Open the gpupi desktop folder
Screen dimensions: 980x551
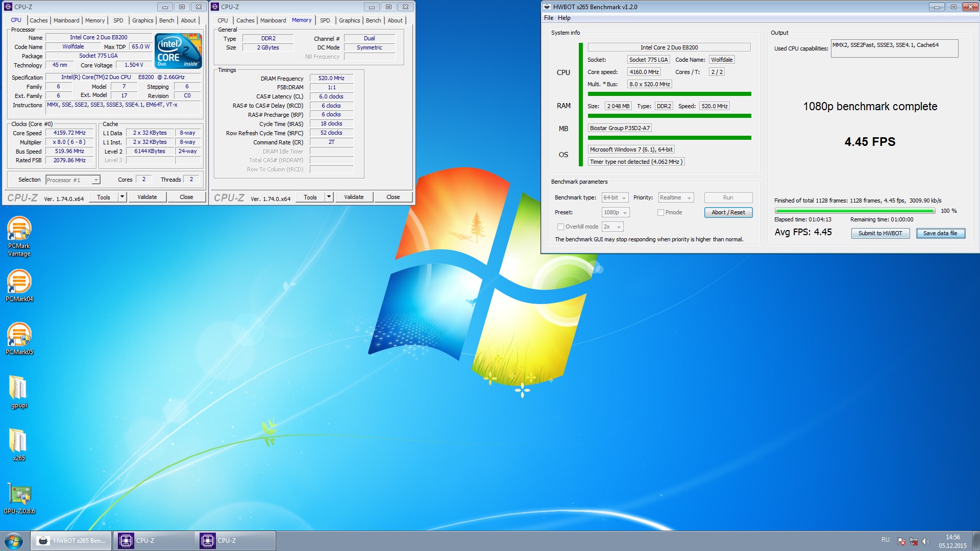(x=19, y=392)
